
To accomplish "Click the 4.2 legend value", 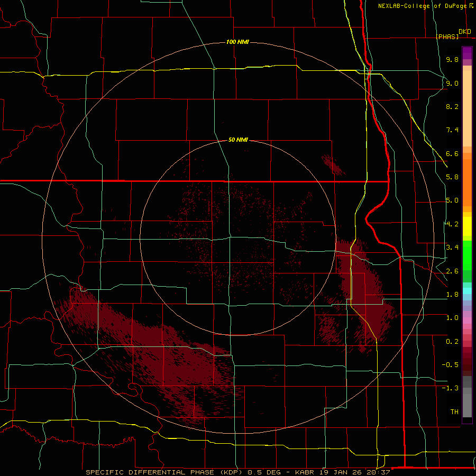I will coord(452,224).
